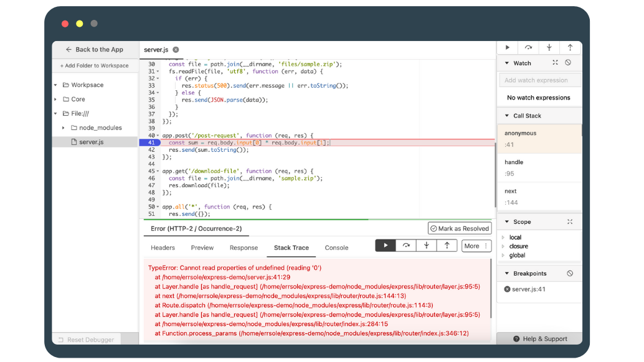Click the server.js file icon in tree
644x362 pixels.
click(74, 142)
